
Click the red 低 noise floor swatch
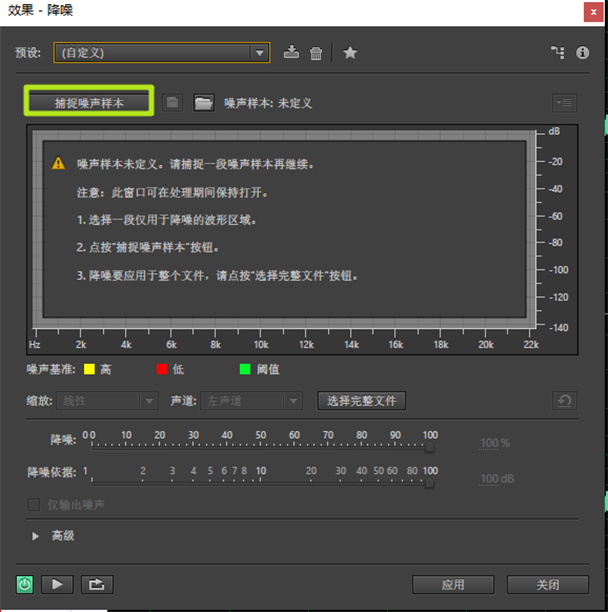point(162,369)
